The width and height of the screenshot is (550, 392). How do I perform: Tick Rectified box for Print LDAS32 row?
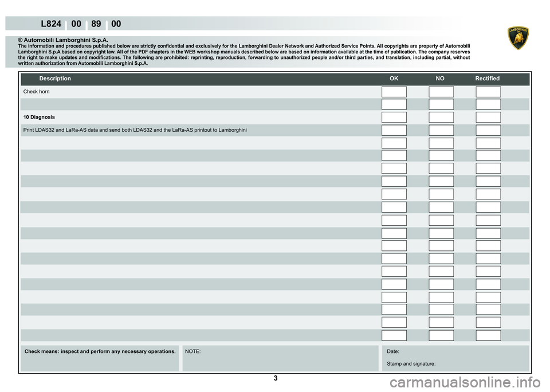pos(488,130)
